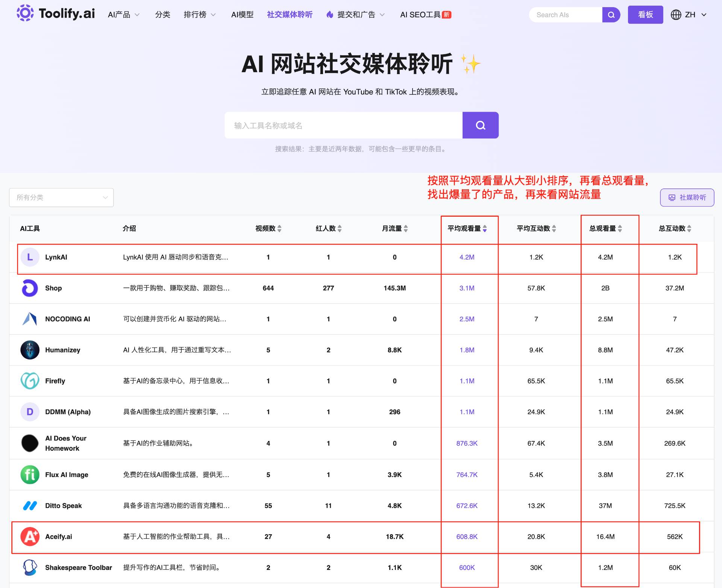Open the LynkAI tool link
722x588 pixels.
(x=56, y=257)
